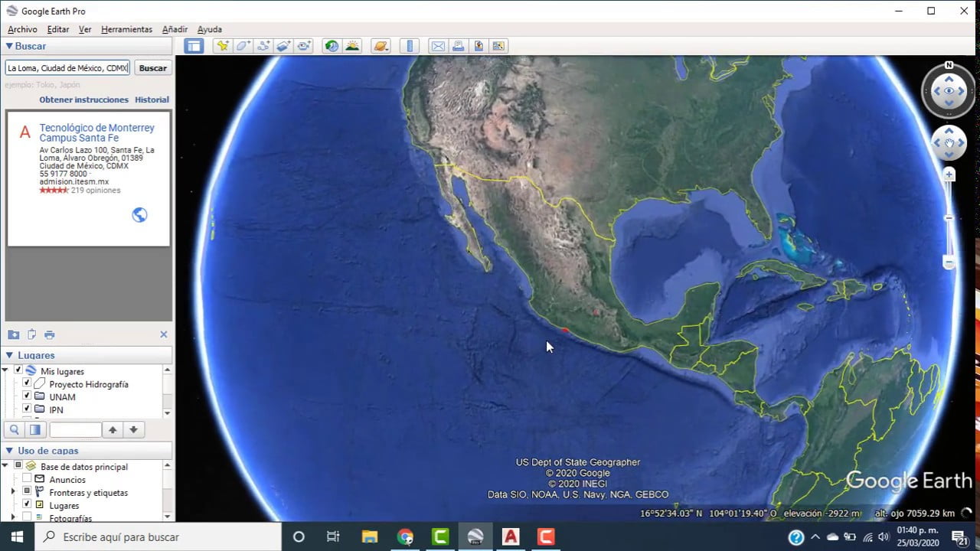Show sunlight across the landscape
Viewport: 980px width, 551px height.
point(352,46)
